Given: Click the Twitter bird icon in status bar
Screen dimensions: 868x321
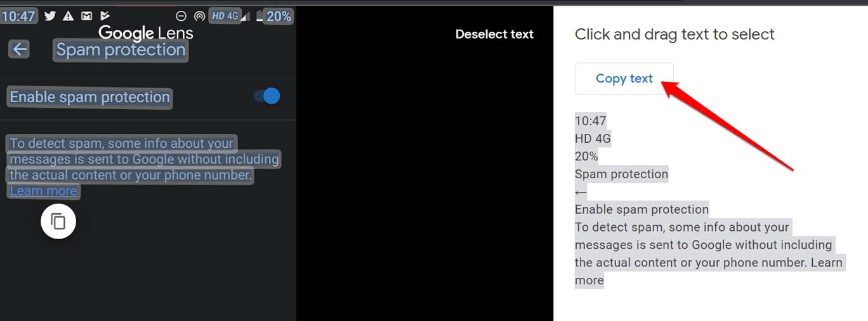Looking at the screenshot, I should point(50,16).
